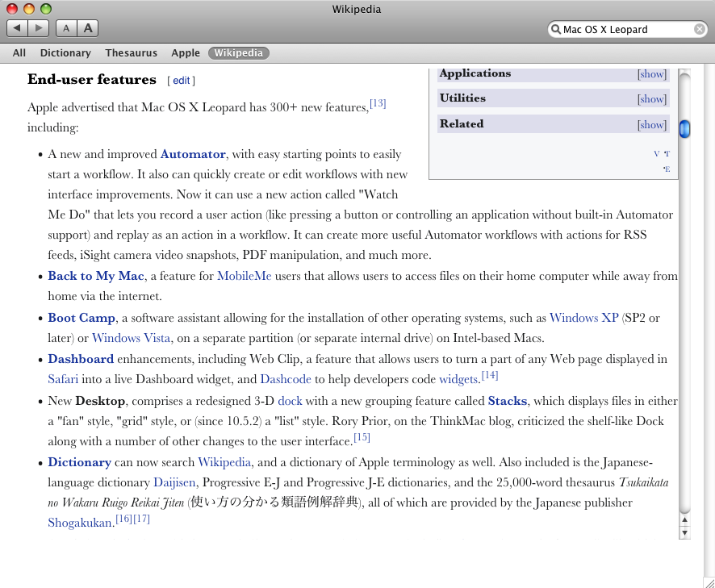Go forward with the right arrow button
This screenshot has height=588, width=715.
tap(39, 28)
